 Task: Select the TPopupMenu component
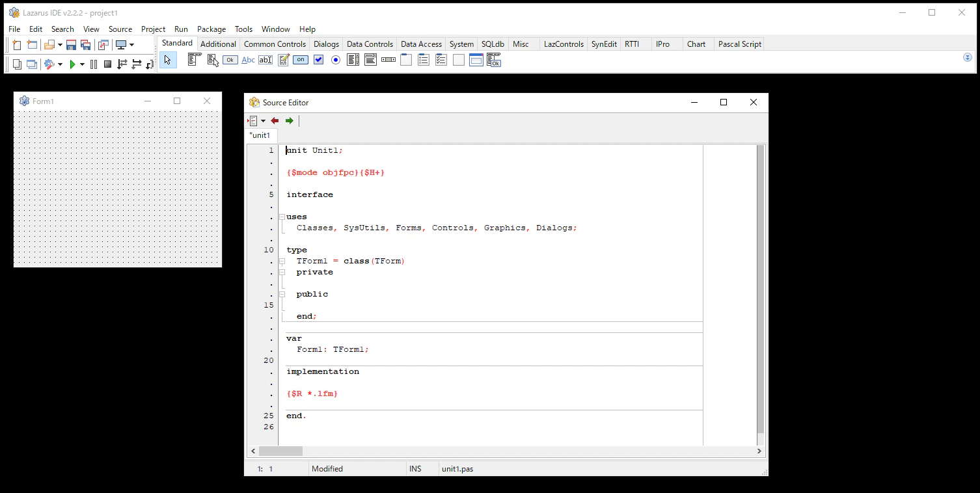pyautogui.click(x=213, y=60)
